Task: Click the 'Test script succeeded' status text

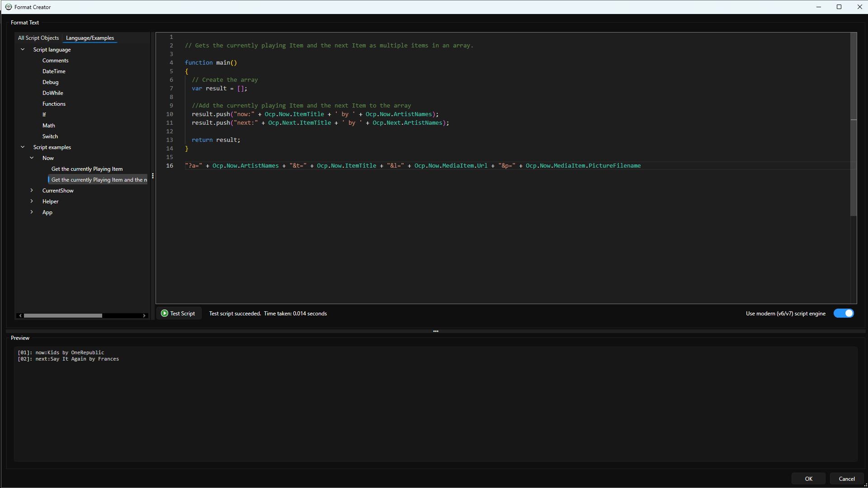Action: coord(235,313)
